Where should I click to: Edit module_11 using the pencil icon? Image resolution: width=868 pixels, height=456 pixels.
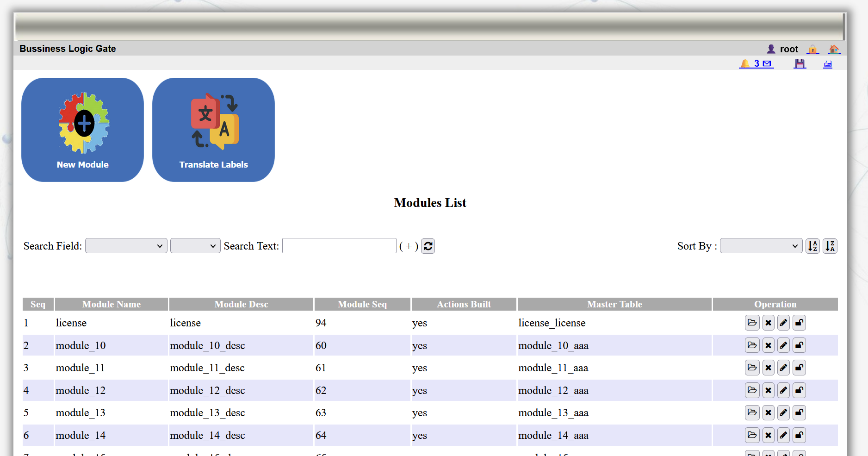[783, 368]
